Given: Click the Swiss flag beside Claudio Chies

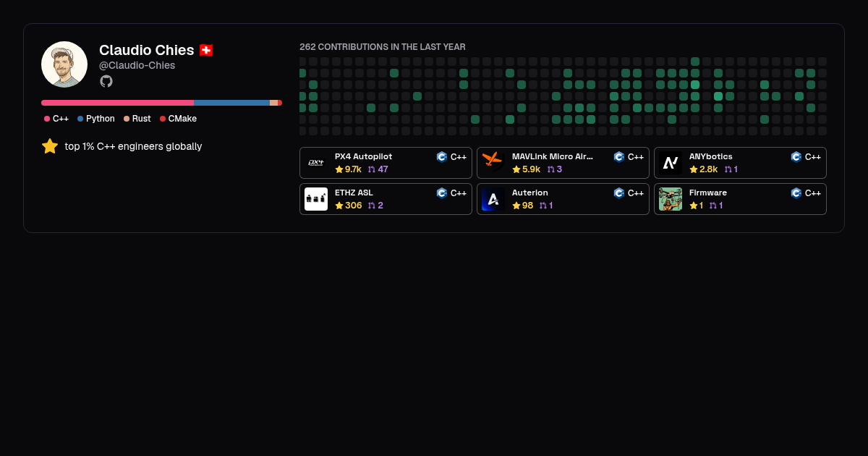Looking at the screenshot, I should [x=206, y=51].
